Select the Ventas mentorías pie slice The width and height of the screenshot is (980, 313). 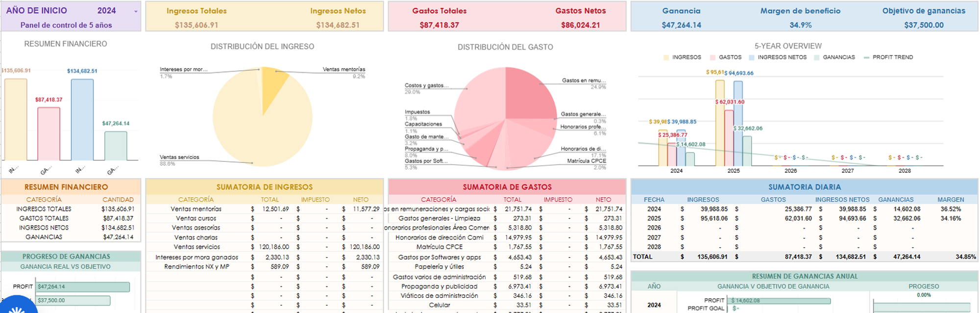pyautogui.click(x=272, y=82)
